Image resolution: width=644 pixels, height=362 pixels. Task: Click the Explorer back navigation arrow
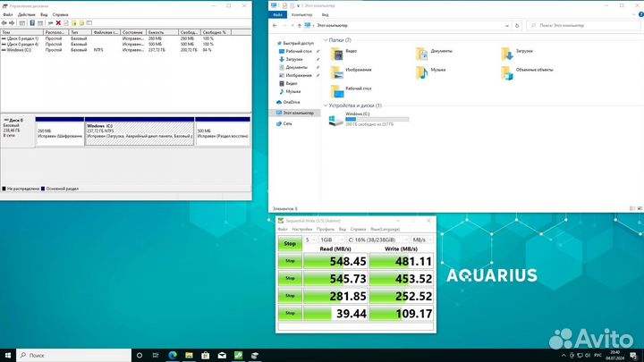pyautogui.click(x=275, y=25)
